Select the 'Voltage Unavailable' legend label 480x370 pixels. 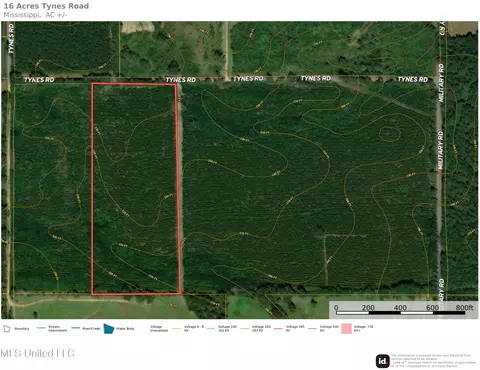click(159, 328)
